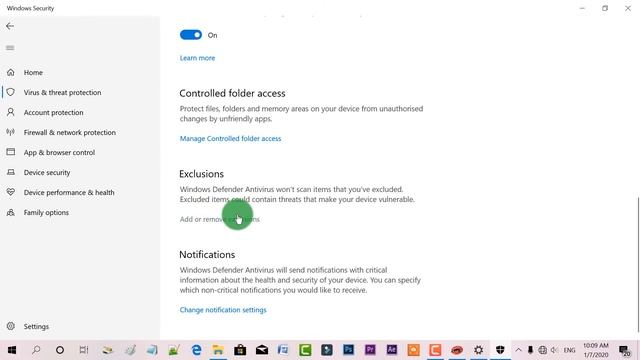Viewport: 640px width, 360px height.
Task: Open Device security page
Action: click(47, 172)
